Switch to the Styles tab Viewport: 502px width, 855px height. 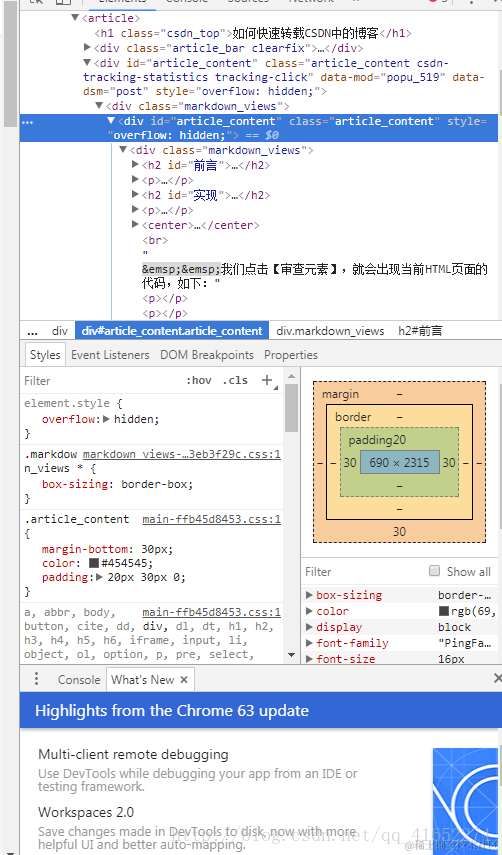tap(45, 354)
